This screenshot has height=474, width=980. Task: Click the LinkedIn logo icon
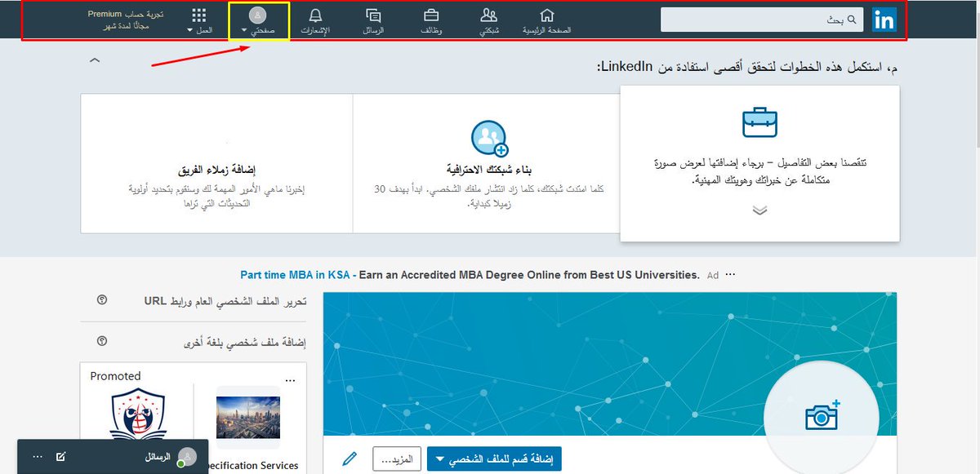tap(884, 20)
